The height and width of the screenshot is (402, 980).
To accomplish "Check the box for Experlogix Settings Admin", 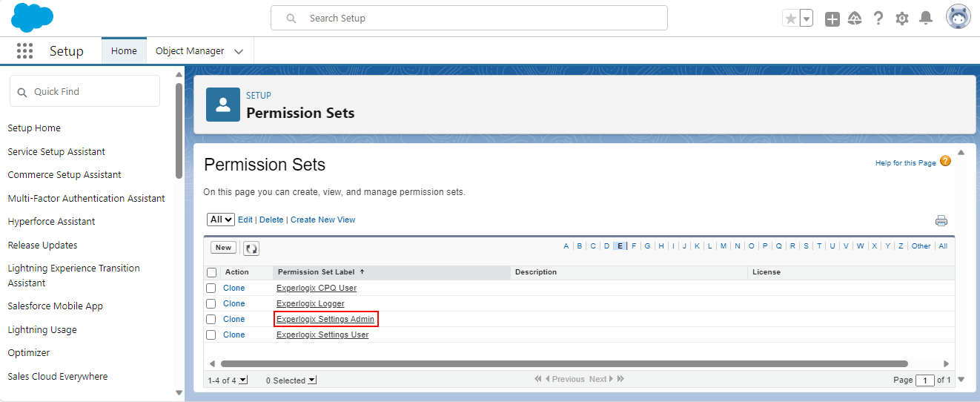I will 211,319.
